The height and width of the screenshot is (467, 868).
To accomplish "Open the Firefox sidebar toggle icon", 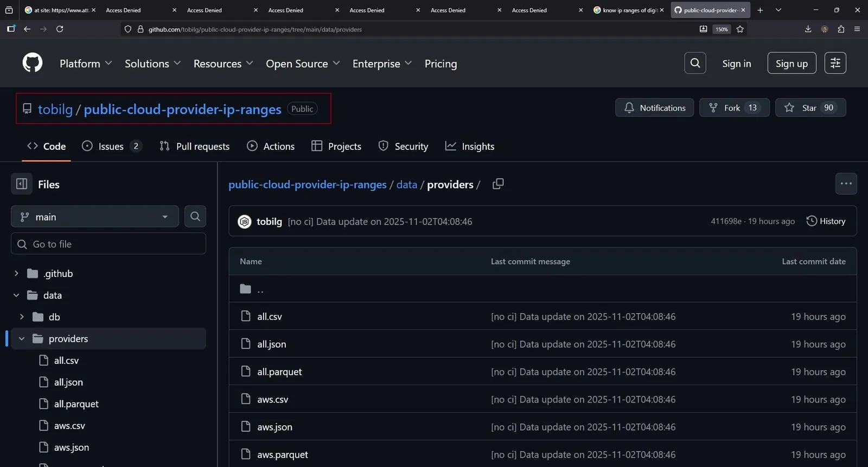I will click(11, 29).
